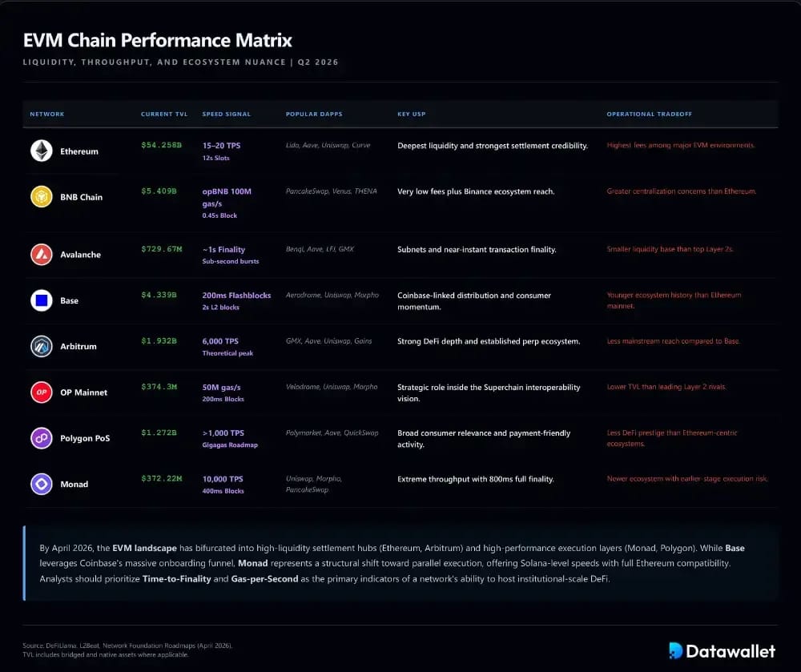Select the Operational Tradeoff column header
This screenshot has height=672, width=801.
click(650, 114)
